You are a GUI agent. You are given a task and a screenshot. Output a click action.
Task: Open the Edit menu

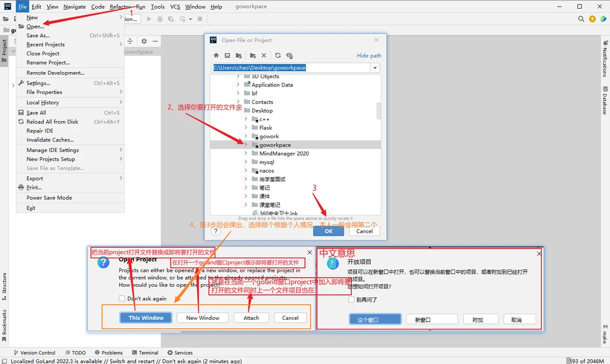(x=37, y=7)
